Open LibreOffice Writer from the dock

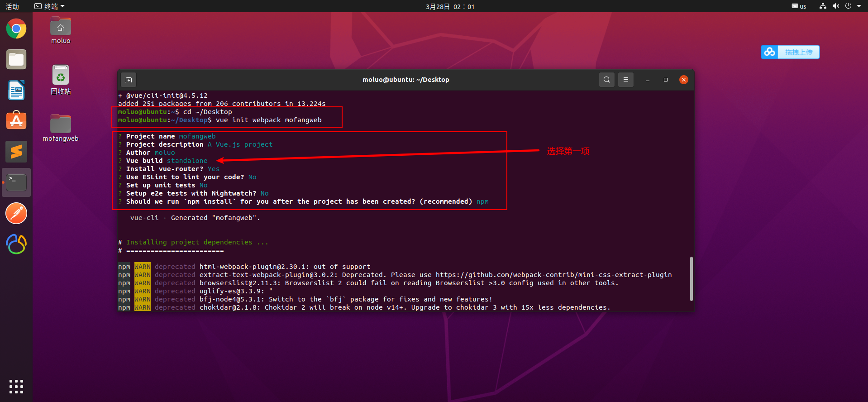pos(16,90)
